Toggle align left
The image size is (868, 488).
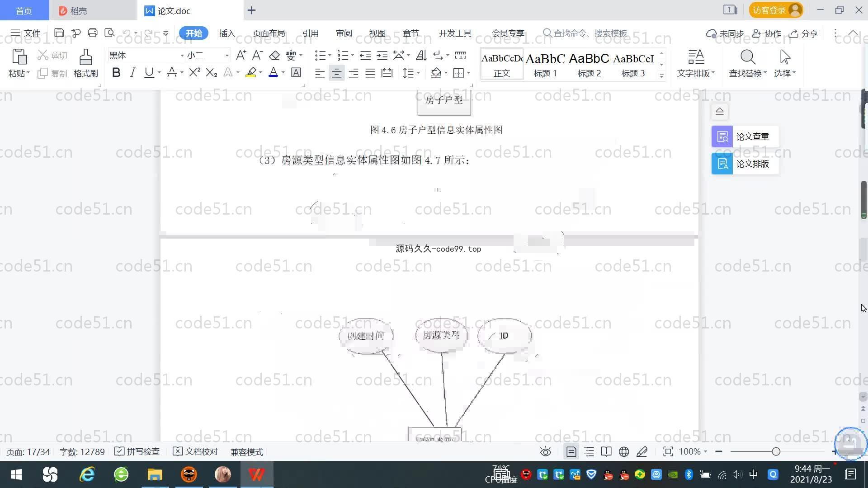coord(320,73)
